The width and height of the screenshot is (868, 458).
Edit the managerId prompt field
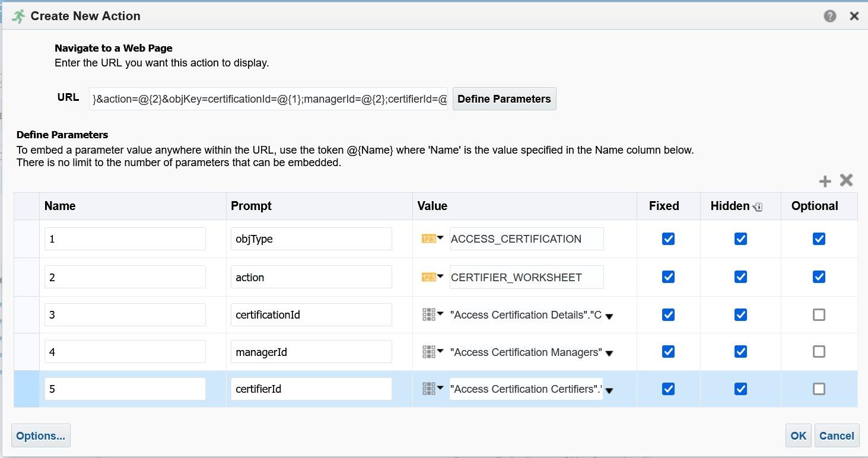click(x=311, y=352)
